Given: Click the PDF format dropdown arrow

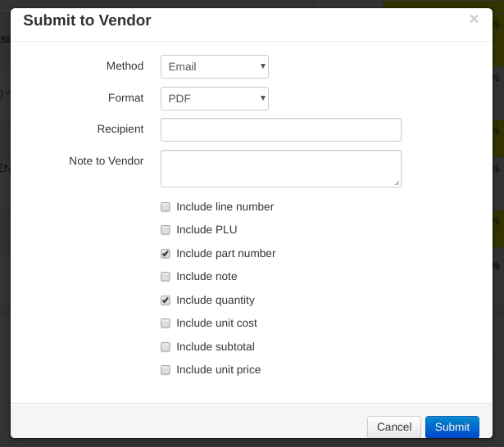Looking at the screenshot, I should click(x=262, y=98).
